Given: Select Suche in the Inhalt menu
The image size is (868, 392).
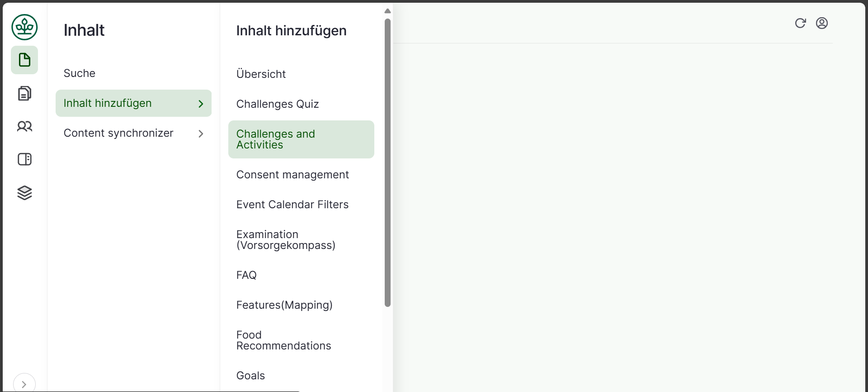Looking at the screenshot, I should click(80, 73).
